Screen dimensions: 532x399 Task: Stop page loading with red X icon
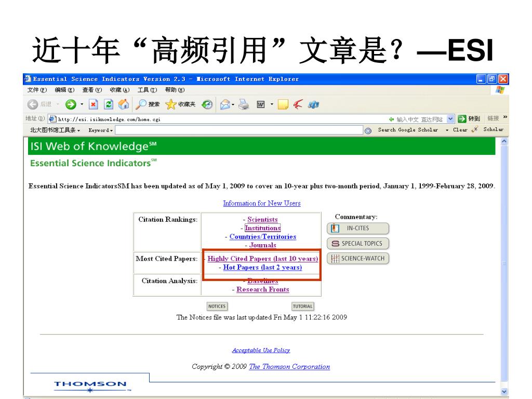point(94,104)
